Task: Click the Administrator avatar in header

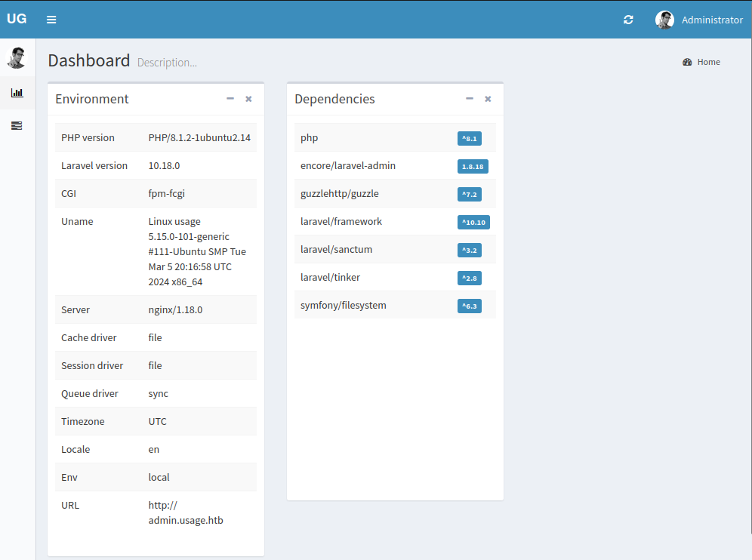Action: 664,20
